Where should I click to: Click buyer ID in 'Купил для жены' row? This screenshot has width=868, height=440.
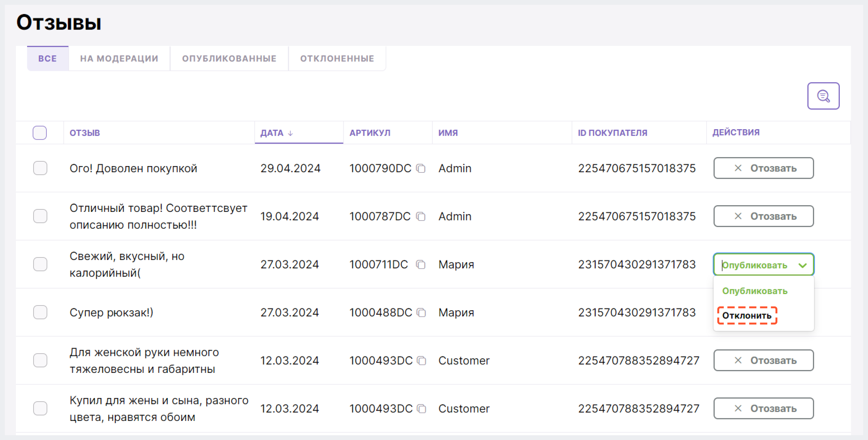tap(639, 409)
